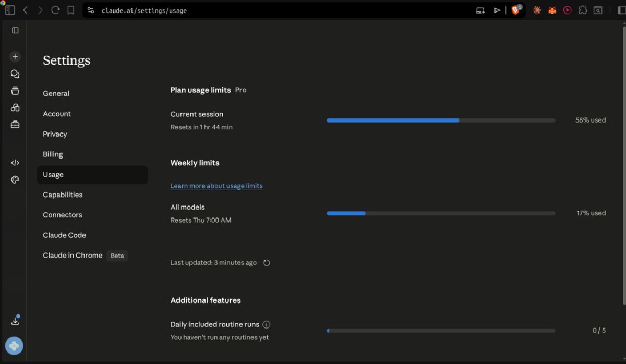The height and width of the screenshot is (364, 626).
Task: Click the install app icon in address bar
Action: [480, 10]
